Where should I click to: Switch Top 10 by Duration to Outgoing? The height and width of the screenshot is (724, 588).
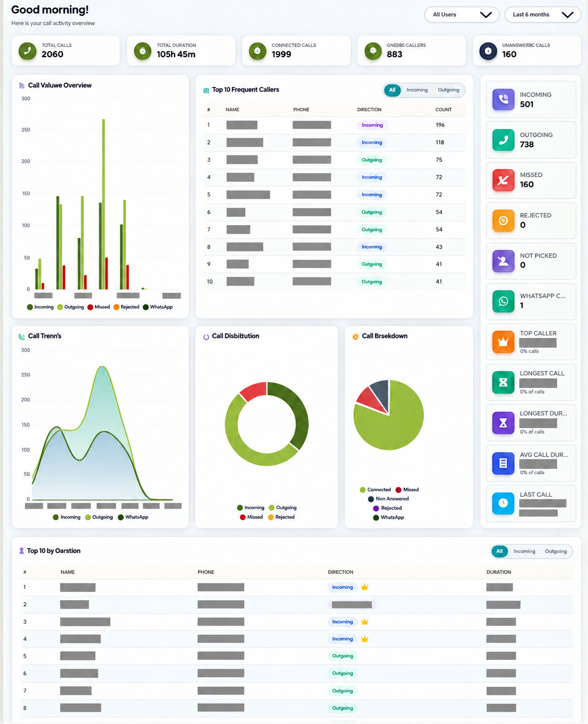[x=556, y=551]
